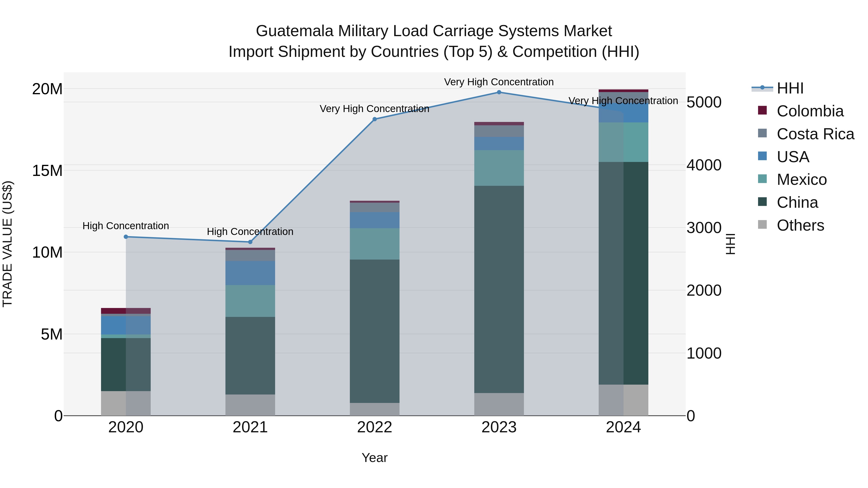This screenshot has height=488, width=868.
Task: Toggle the Colombia legend label
Action: click(x=810, y=111)
